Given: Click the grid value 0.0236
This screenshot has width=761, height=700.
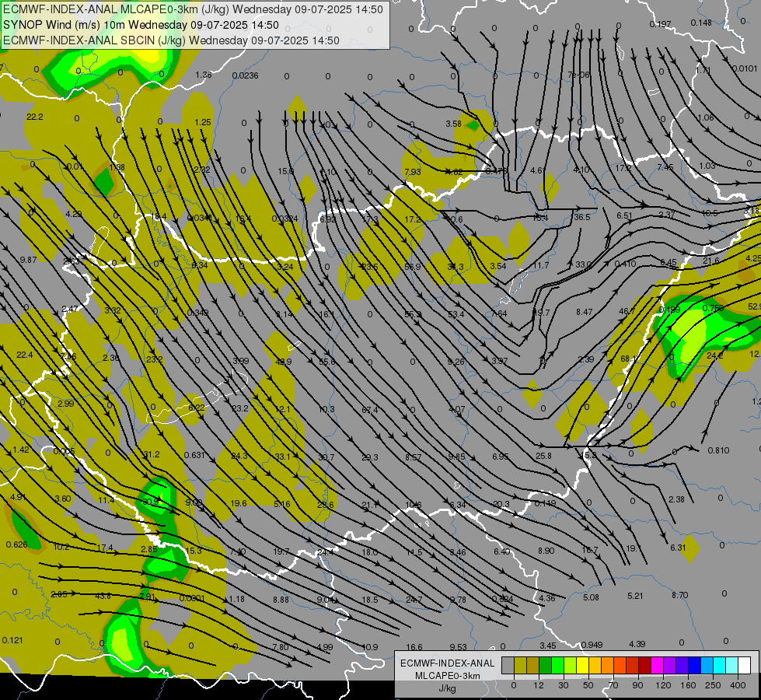Looking at the screenshot, I should click(245, 75).
